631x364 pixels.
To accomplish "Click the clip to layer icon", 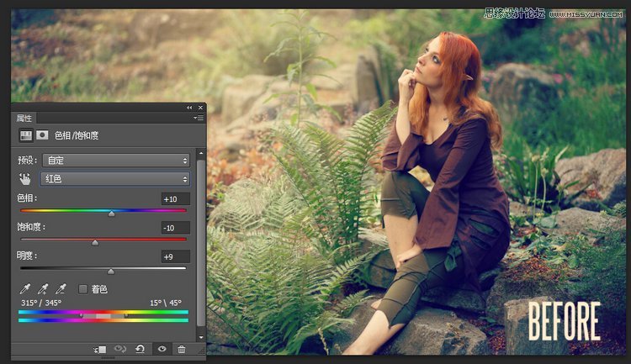I will (x=101, y=349).
